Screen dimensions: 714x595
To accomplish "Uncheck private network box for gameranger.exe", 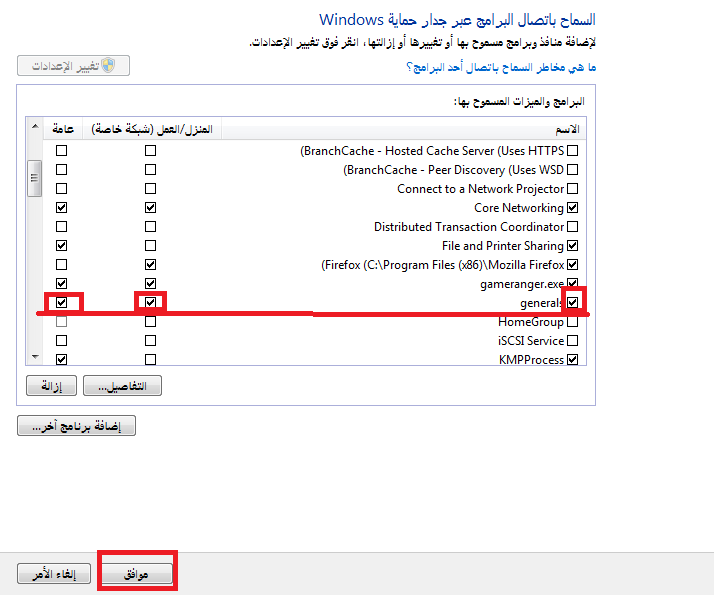I will coord(150,283).
